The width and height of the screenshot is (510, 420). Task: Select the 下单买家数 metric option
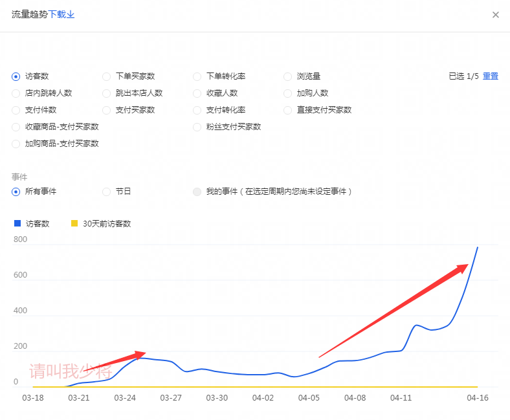pyautogui.click(x=107, y=76)
